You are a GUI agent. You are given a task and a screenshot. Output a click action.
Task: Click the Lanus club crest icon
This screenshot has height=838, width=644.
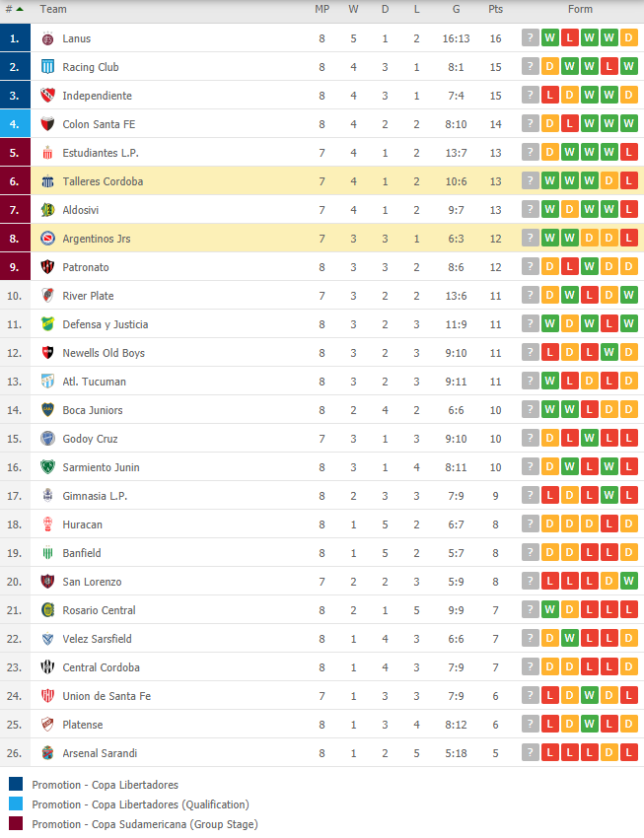point(47,38)
